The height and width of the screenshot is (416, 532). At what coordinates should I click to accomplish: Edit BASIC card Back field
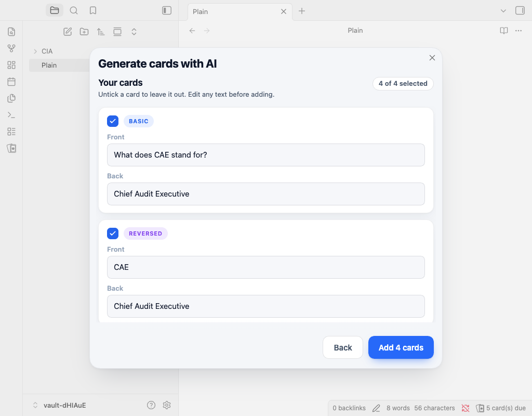265,194
